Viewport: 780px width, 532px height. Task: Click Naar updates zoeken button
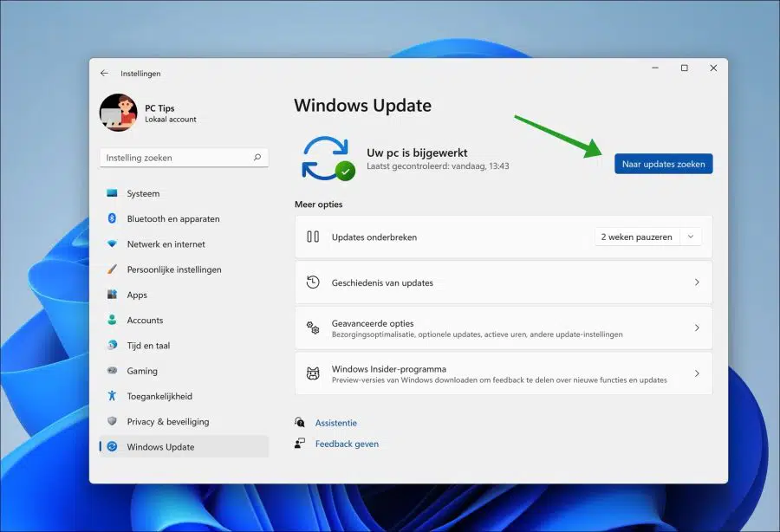point(663,164)
